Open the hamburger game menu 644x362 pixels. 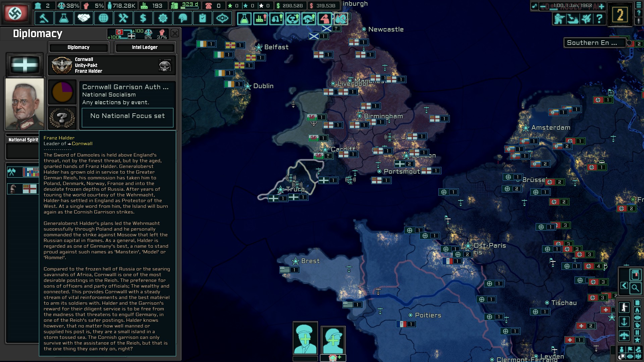(x=638, y=5)
